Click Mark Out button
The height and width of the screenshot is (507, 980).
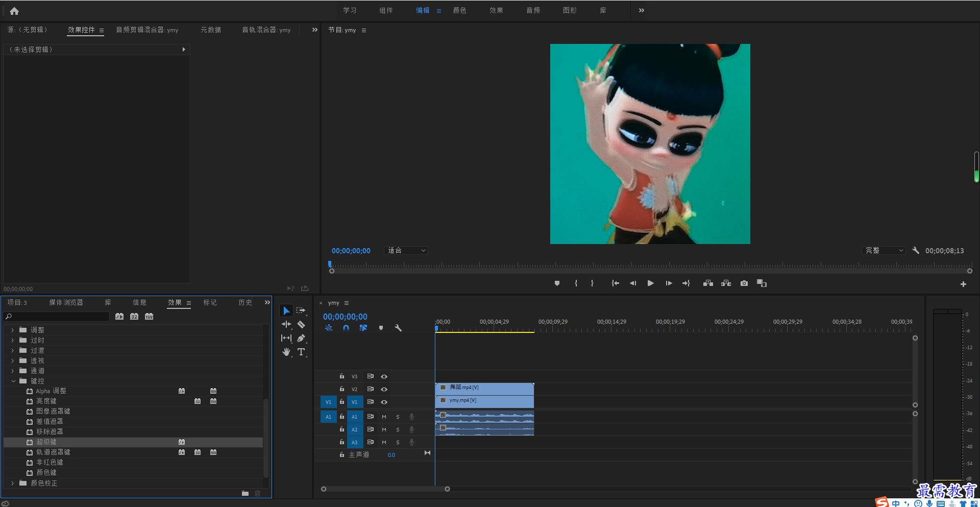point(592,283)
